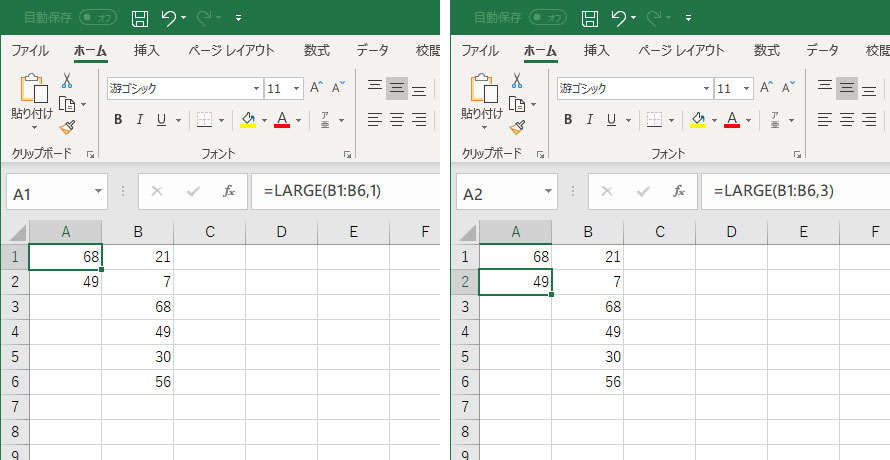
Task: Click ファイル in right window
Action: [480, 50]
